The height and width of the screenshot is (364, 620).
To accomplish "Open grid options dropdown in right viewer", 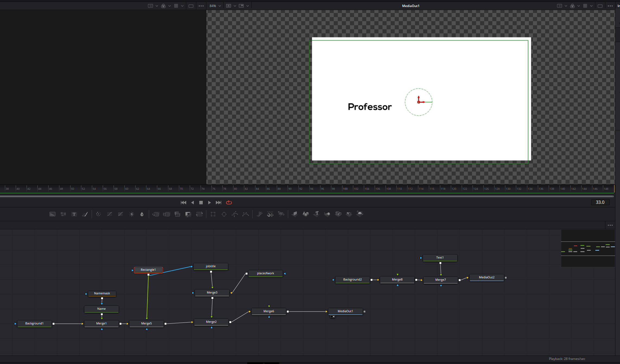I will coord(591,6).
